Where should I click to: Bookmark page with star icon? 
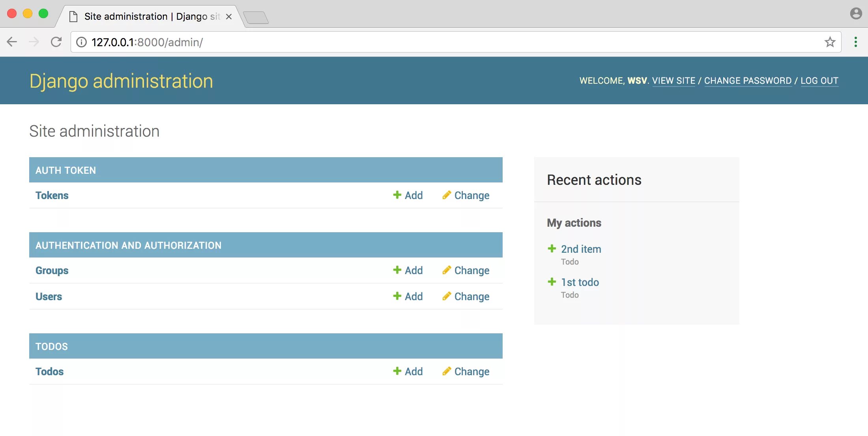coord(830,42)
